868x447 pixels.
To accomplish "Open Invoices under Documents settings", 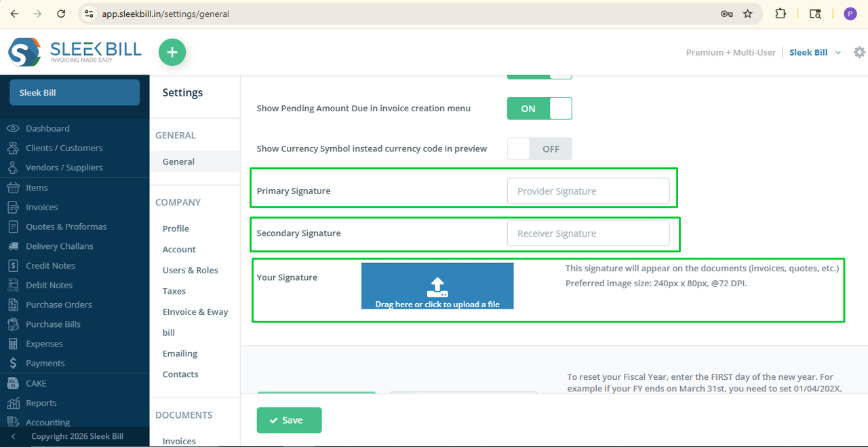I will click(179, 441).
